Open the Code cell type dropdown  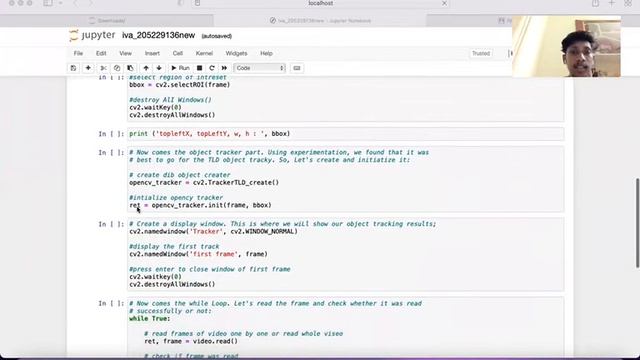tap(259, 68)
